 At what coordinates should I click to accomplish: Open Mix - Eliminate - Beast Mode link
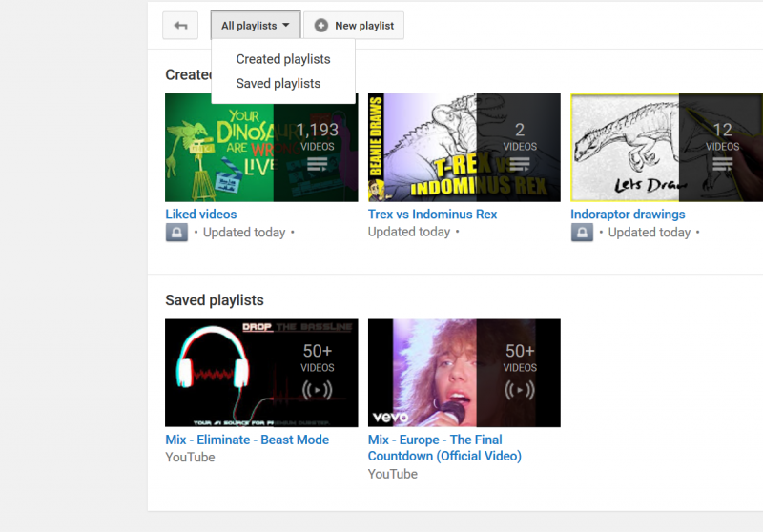(x=247, y=440)
